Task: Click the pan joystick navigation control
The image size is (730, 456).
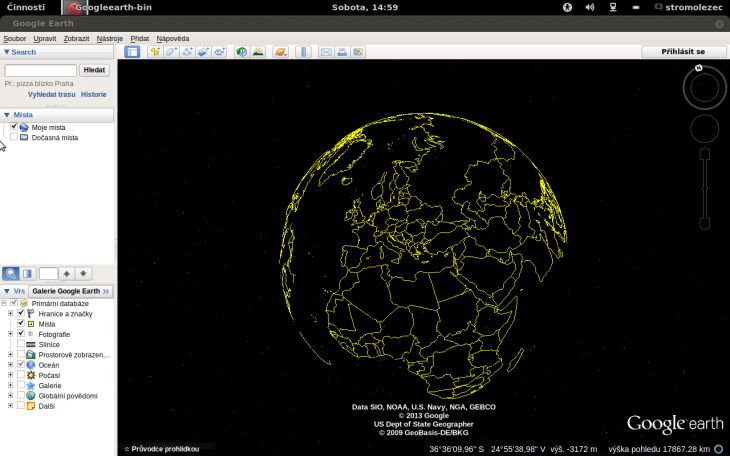Action: (x=705, y=129)
